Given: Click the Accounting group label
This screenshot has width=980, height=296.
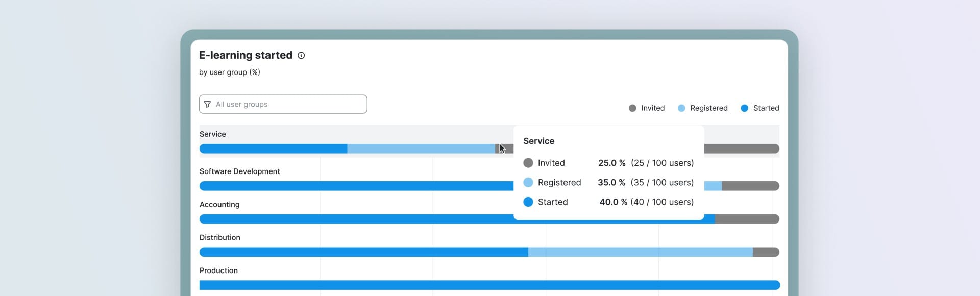Looking at the screenshot, I should pyautogui.click(x=219, y=205).
